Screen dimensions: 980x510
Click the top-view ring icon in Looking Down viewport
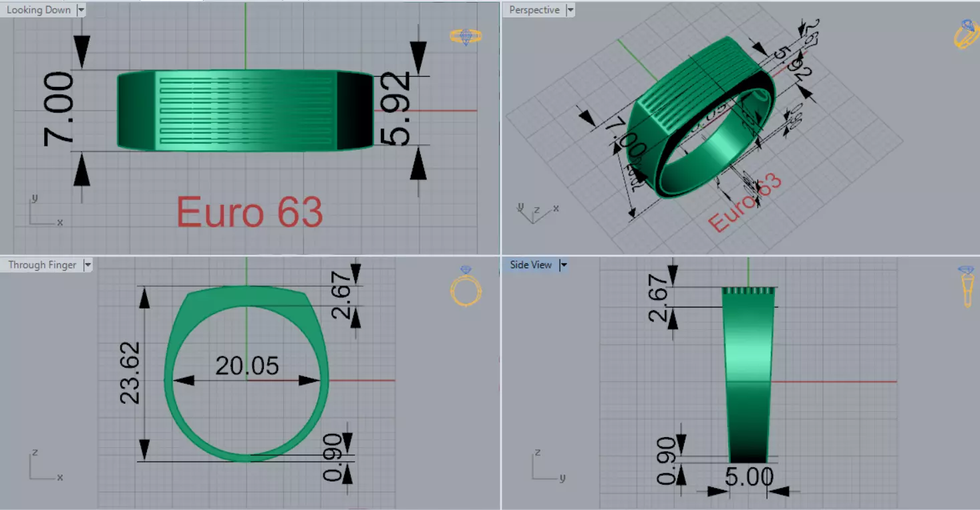click(x=466, y=36)
